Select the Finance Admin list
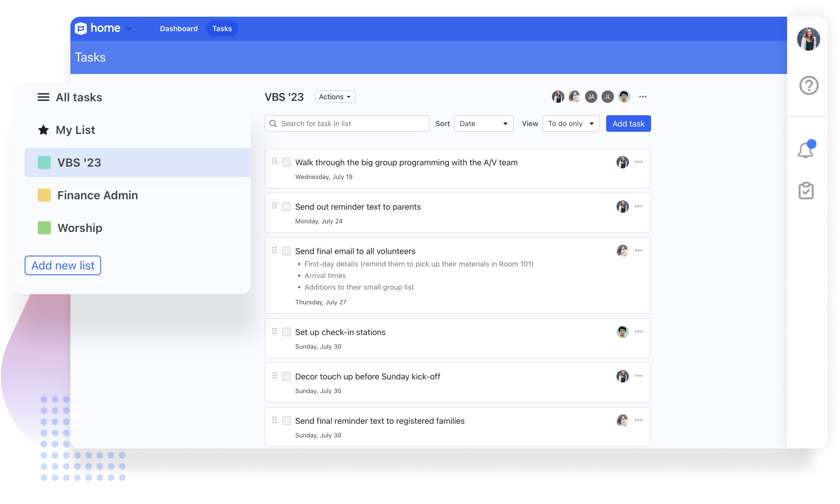 coord(97,195)
